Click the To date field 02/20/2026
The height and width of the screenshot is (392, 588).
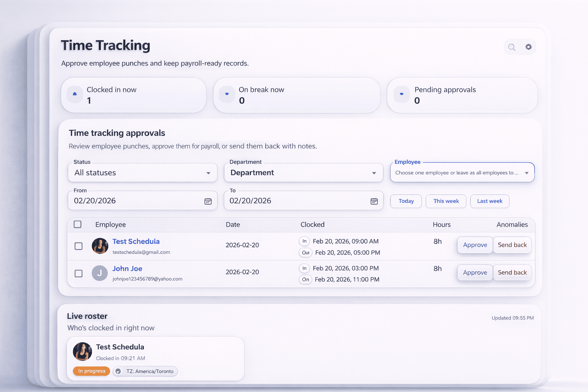(304, 201)
